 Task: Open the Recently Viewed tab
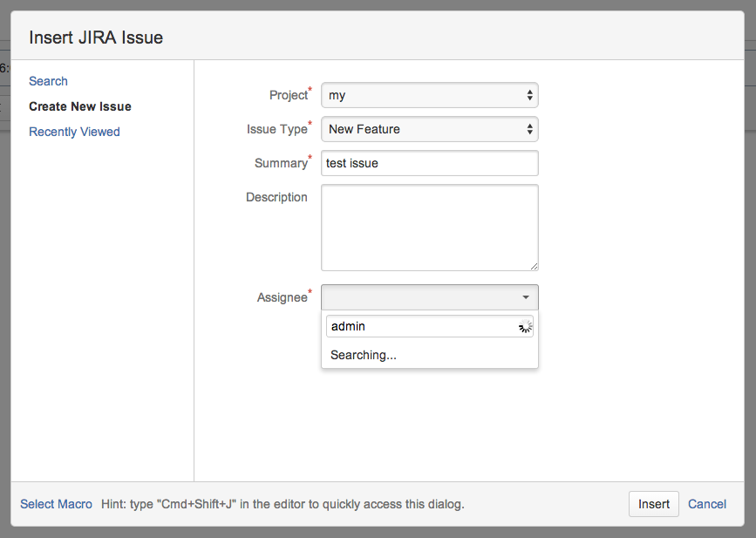pyautogui.click(x=74, y=132)
